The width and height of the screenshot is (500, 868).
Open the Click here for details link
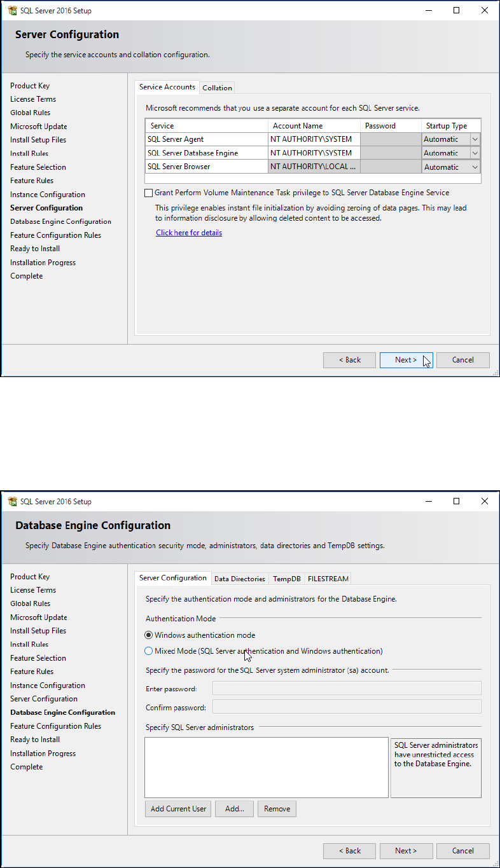point(189,233)
